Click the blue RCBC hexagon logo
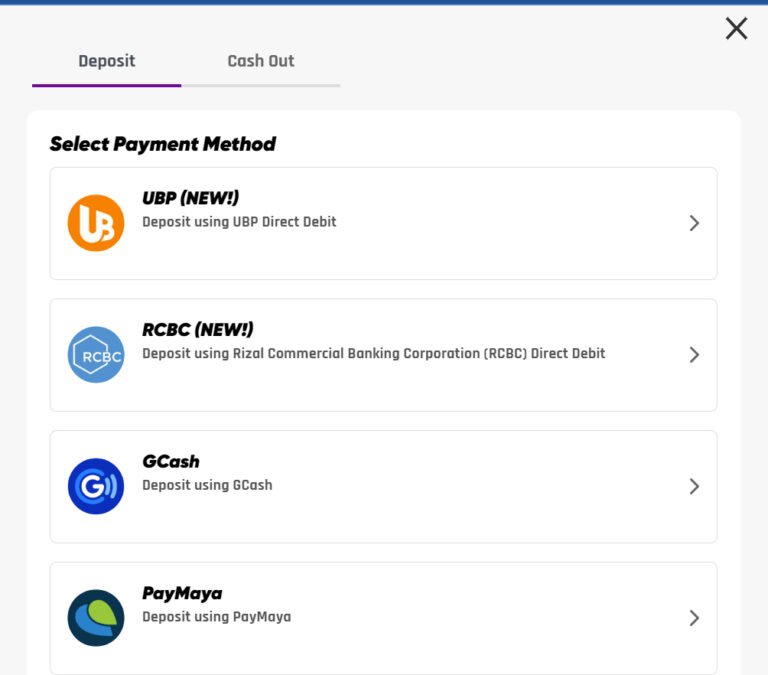This screenshot has width=768, height=675. point(96,354)
